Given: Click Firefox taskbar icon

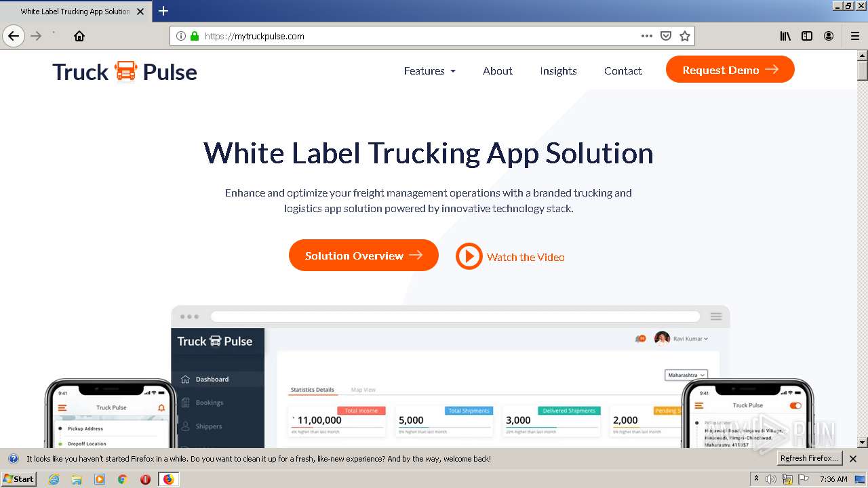Looking at the screenshot, I should [168, 479].
